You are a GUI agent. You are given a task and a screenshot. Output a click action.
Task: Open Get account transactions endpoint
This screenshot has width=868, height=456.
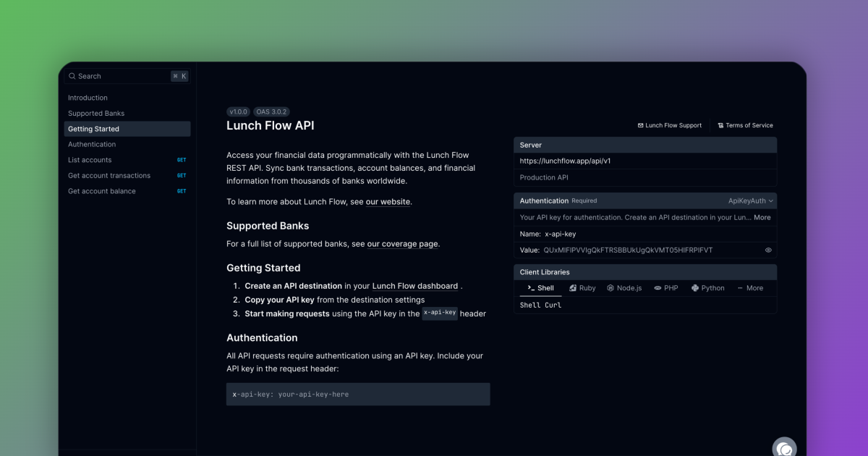[109, 175]
